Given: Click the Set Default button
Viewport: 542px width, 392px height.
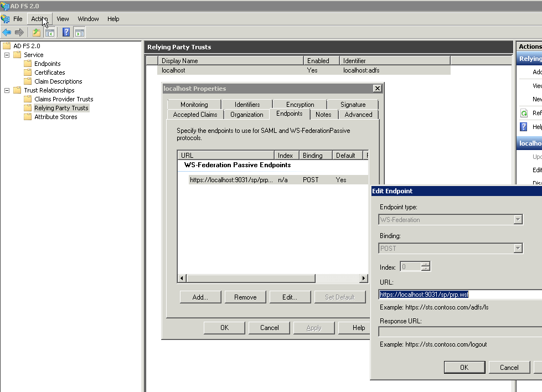Looking at the screenshot, I should 340,297.
